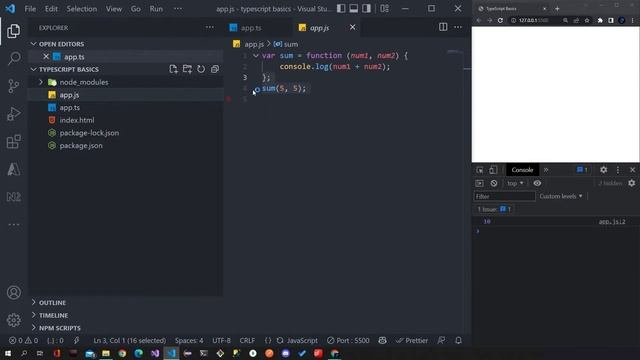Click the notifications bell in status bar
This screenshot has height=360, width=640.
pyautogui.click(x=458, y=340)
